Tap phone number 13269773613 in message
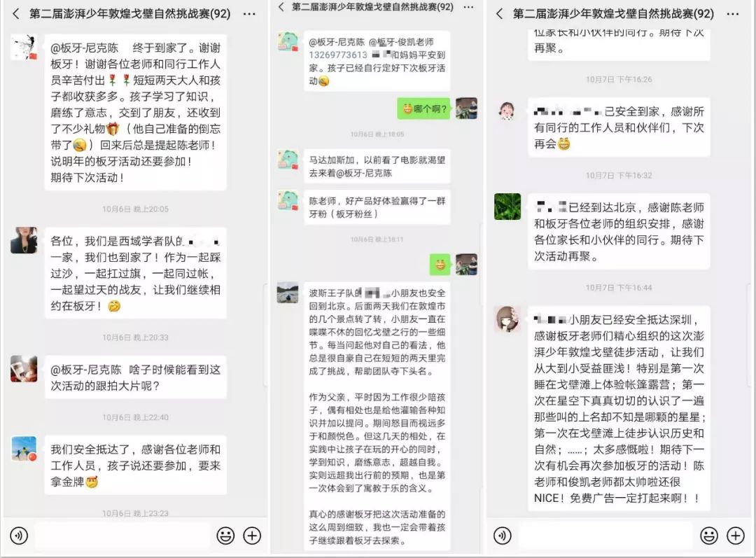This screenshot has height=558, width=756. 338,55
